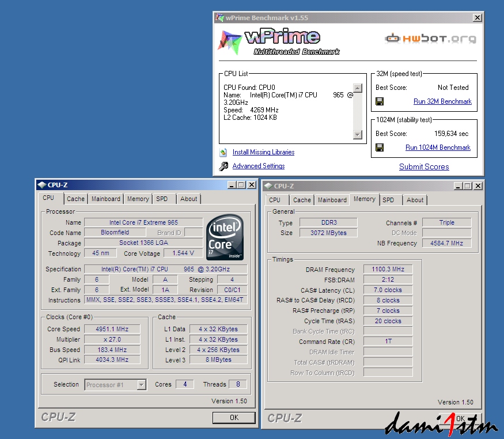Click the HWBOT.org logo
This screenshot has height=439, width=504.
click(430, 39)
